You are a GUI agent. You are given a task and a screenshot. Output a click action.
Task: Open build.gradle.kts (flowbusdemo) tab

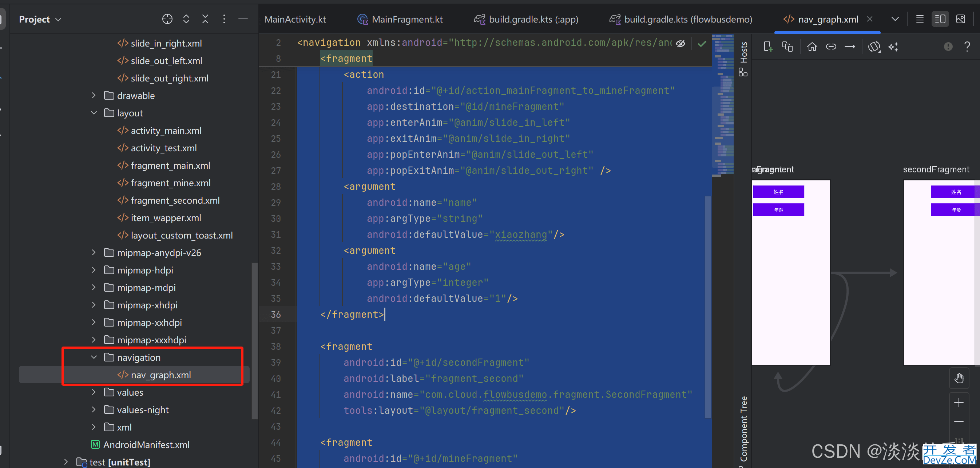point(681,19)
